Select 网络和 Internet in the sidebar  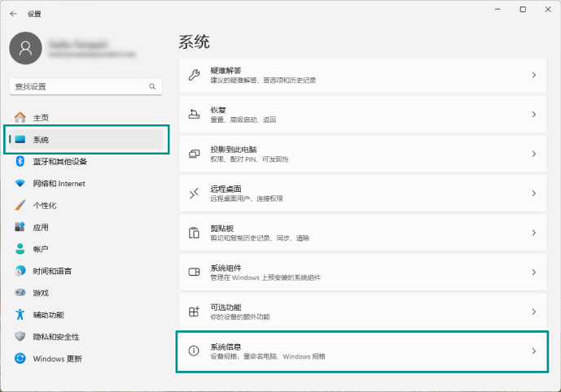coord(59,183)
